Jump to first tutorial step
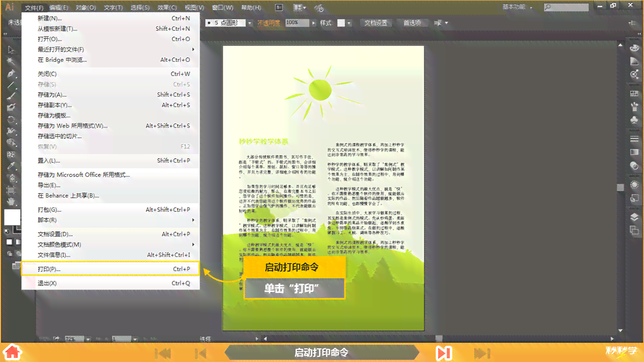This screenshot has height=362, width=644. coord(163,353)
